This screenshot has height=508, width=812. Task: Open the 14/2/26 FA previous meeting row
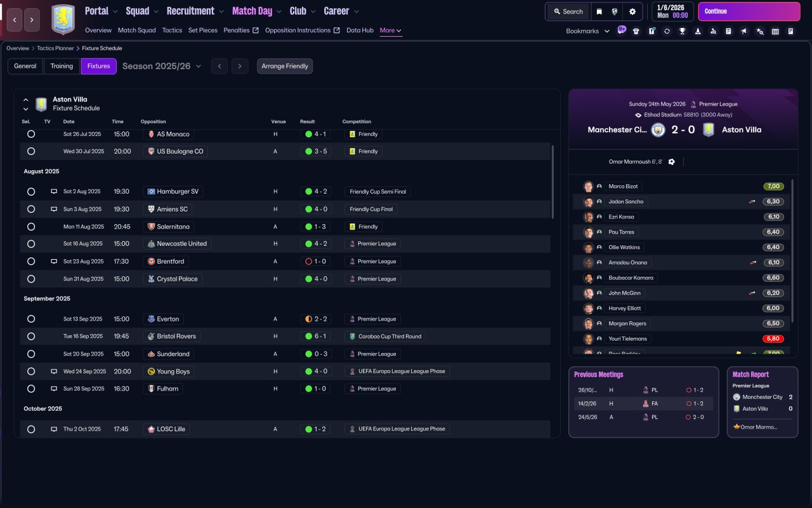[643, 403]
